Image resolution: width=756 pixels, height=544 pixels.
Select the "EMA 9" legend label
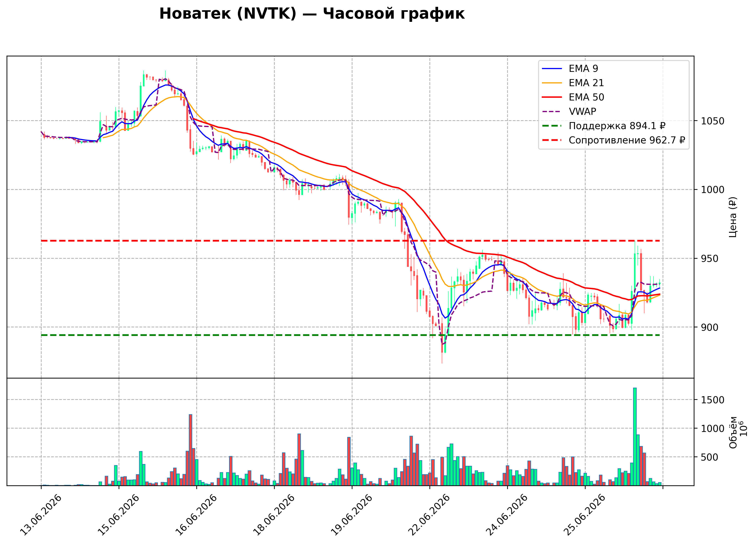pos(583,68)
